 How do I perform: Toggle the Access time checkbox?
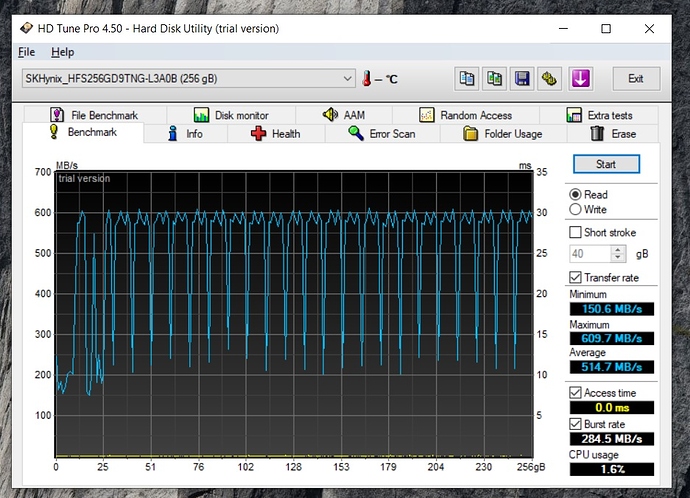[x=575, y=393]
